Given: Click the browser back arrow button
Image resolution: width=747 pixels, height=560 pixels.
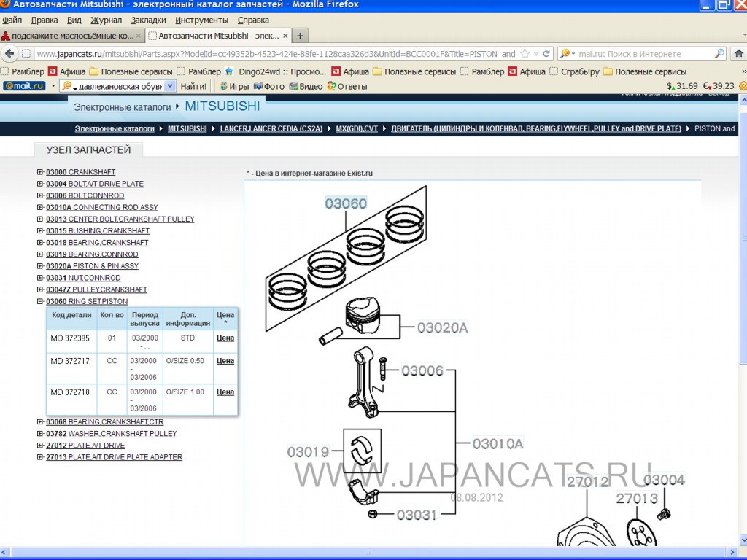Looking at the screenshot, I should (x=9, y=53).
